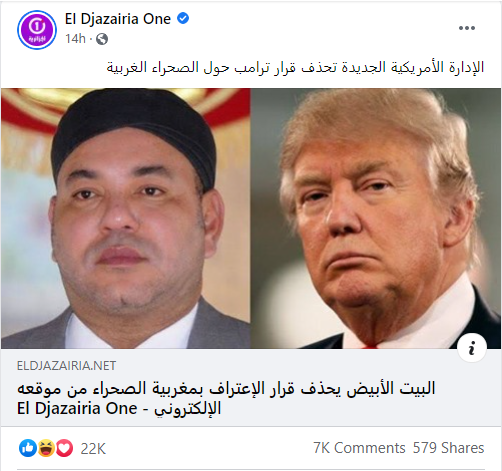Open the El Djazairia One page name
This screenshot has height=471, width=502.
[x=118, y=19]
